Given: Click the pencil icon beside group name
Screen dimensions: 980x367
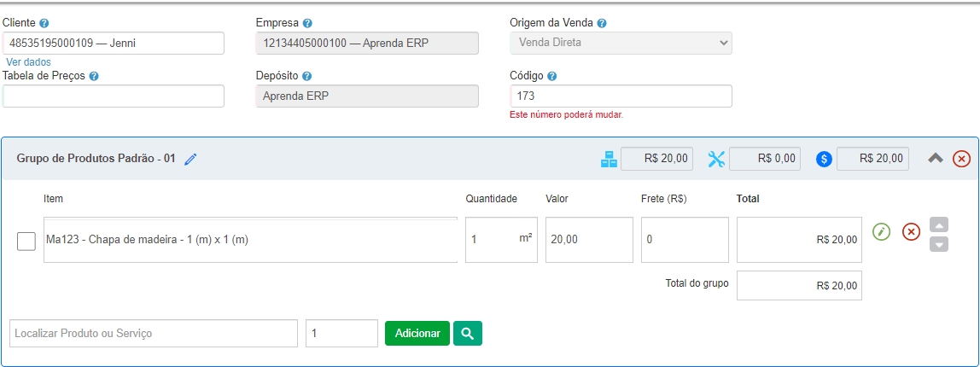Looking at the screenshot, I should (x=190, y=159).
